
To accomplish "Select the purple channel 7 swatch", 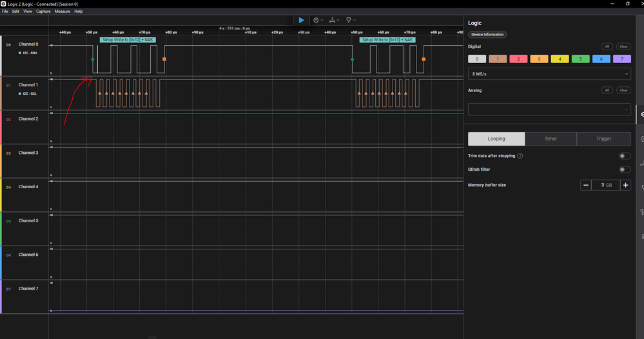I will point(622,59).
